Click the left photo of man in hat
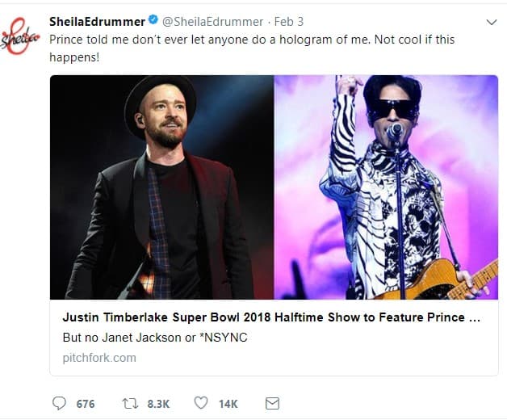The image size is (507, 420). [x=161, y=187]
